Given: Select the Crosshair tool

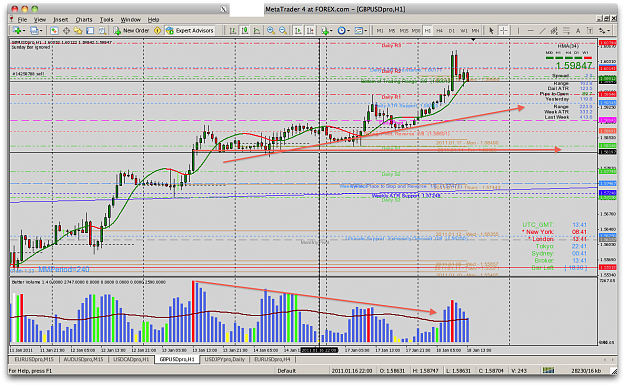Looking at the screenshot, I should (x=503, y=30).
